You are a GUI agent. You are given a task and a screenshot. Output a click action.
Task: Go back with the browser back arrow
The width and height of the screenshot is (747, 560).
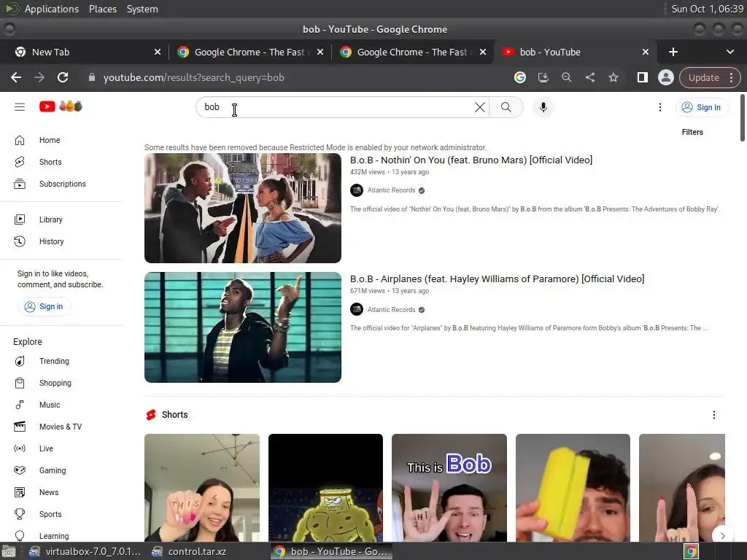click(16, 77)
